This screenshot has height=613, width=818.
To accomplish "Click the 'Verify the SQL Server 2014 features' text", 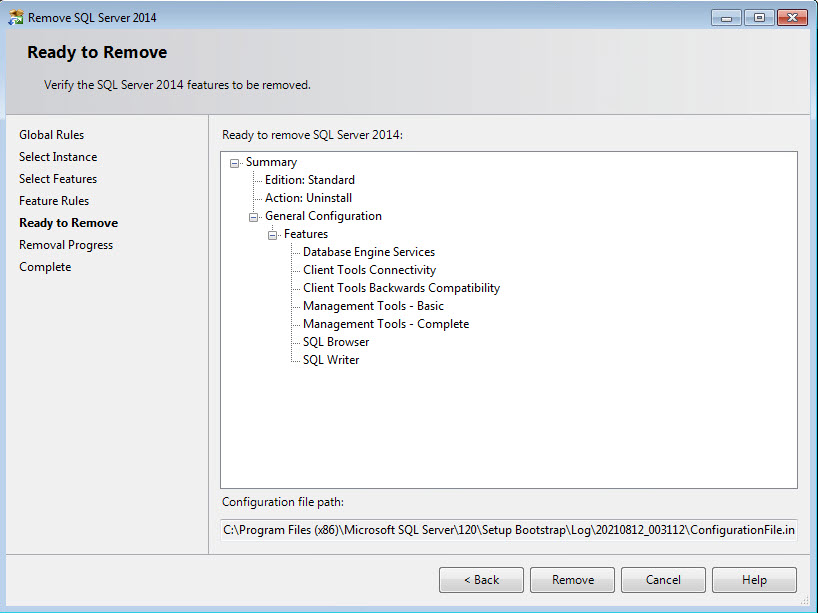I will (177, 85).
